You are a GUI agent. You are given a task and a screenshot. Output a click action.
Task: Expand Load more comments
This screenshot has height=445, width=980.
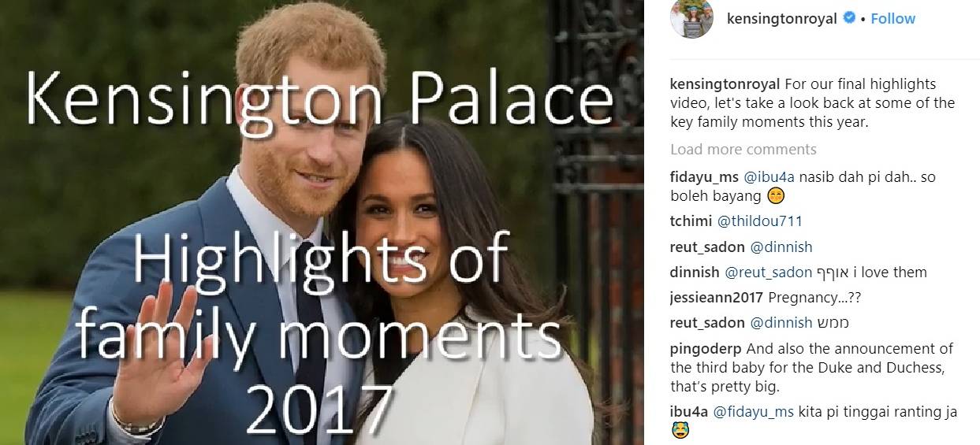tap(743, 149)
